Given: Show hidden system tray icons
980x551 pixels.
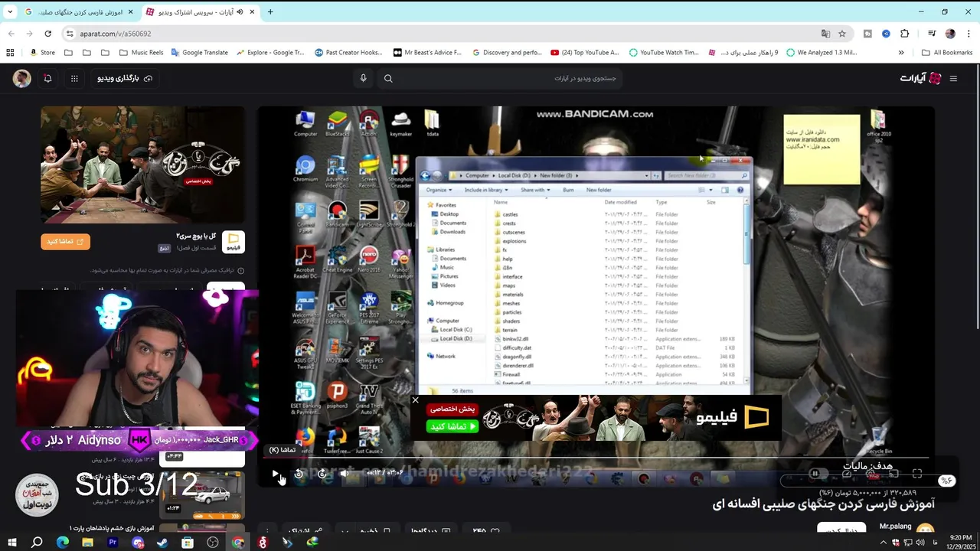Looking at the screenshot, I should [884, 542].
